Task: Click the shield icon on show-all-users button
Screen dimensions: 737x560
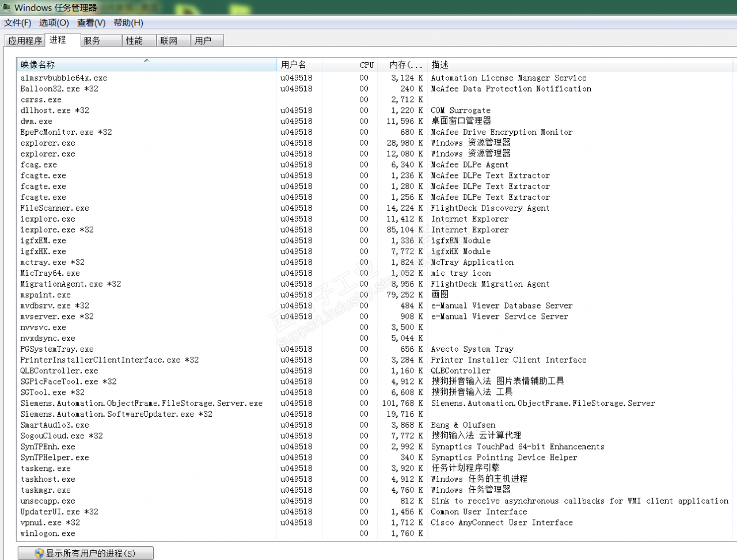Action: pyautogui.click(x=39, y=553)
